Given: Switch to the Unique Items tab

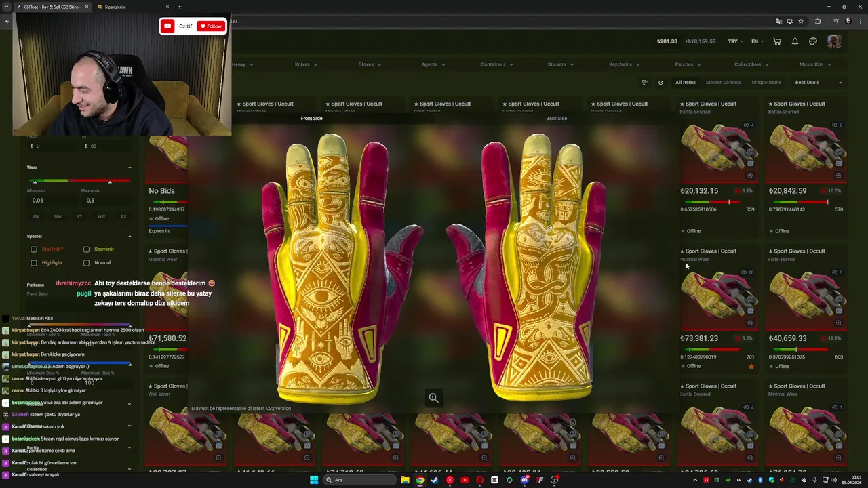Looking at the screenshot, I should (766, 83).
